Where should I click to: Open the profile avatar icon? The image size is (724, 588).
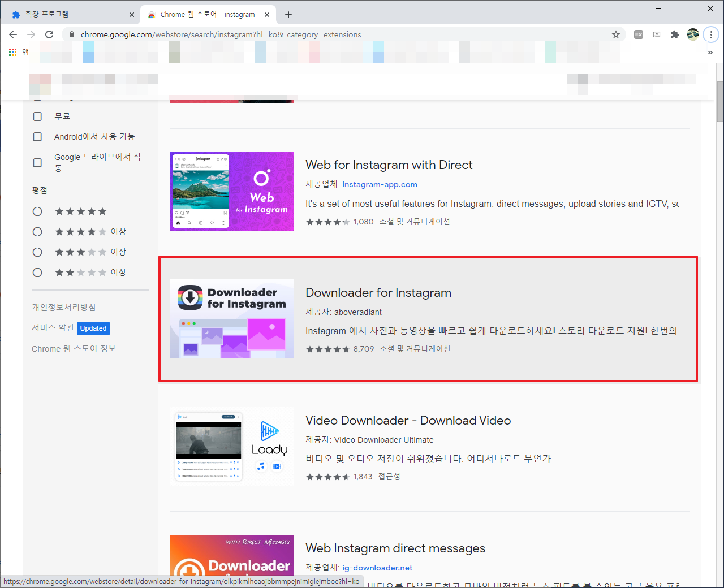[693, 34]
